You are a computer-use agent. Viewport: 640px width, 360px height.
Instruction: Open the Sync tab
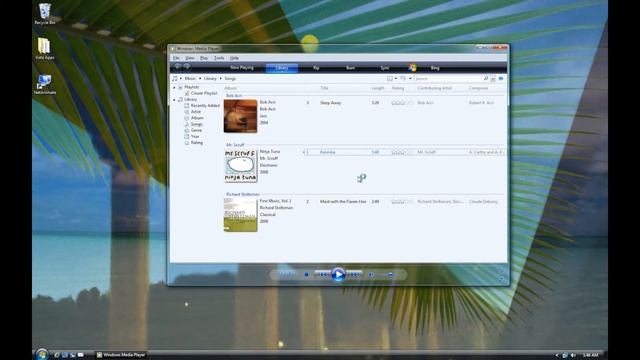[384, 68]
